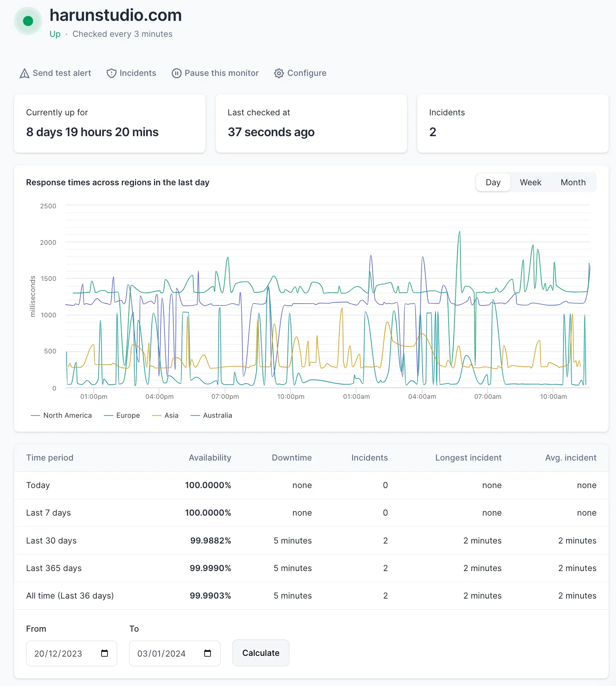The height and width of the screenshot is (686, 616).
Task: Switch to the Week view
Action: click(530, 182)
